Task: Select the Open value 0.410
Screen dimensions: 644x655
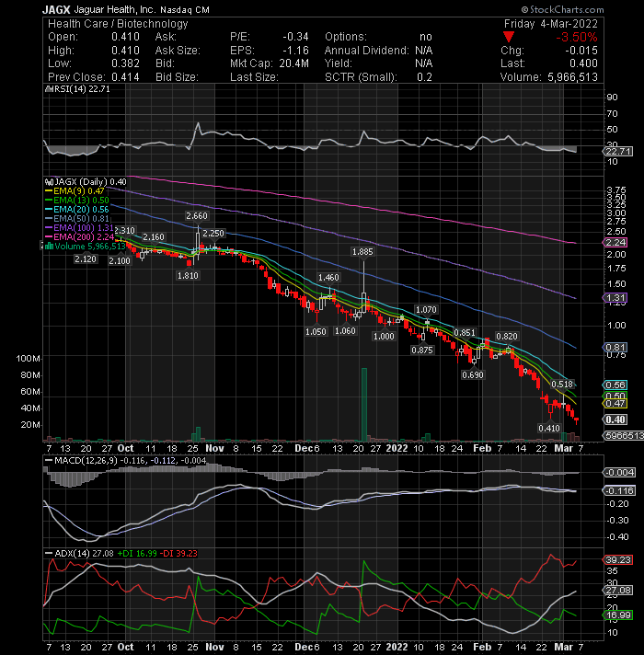Action: coord(125,37)
